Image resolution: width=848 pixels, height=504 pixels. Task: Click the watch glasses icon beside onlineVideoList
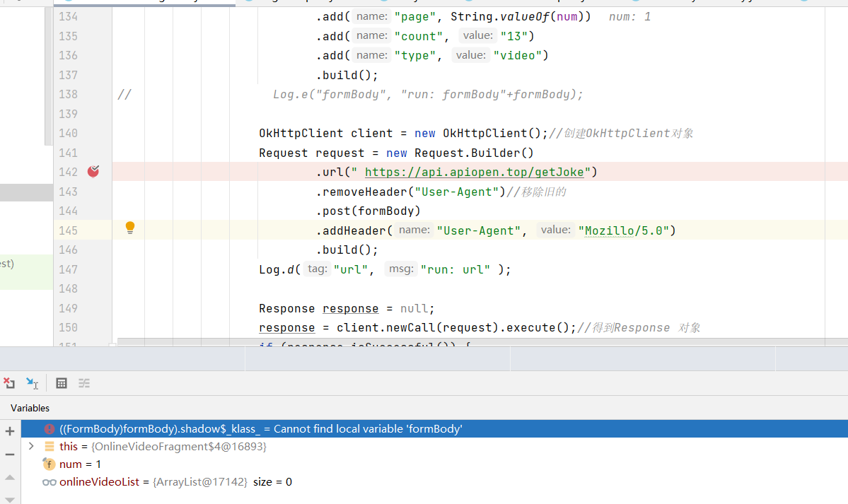coord(50,482)
